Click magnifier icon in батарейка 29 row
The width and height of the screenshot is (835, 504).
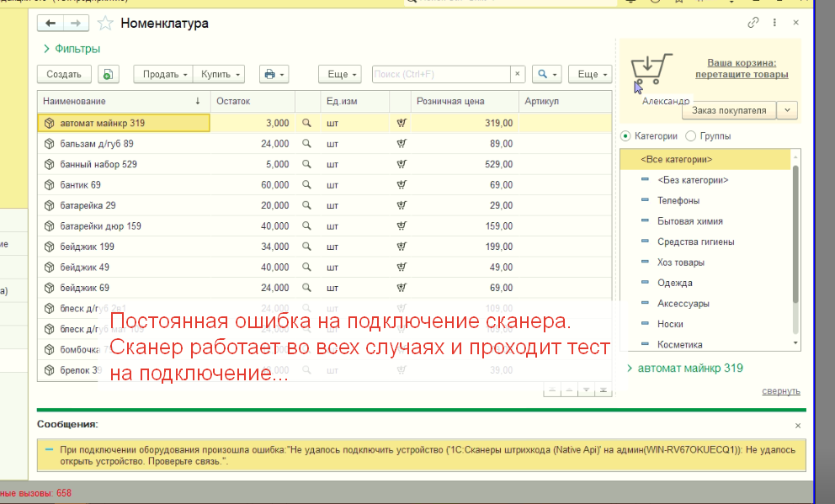click(306, 205)
